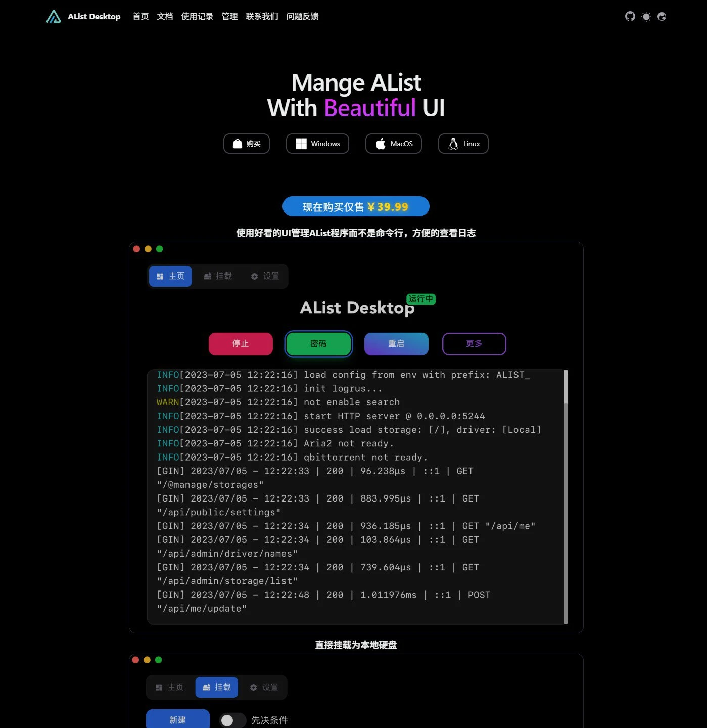The image size is (707, 728).
Task: Download the Windows version
Action: [x=317, y=144]
